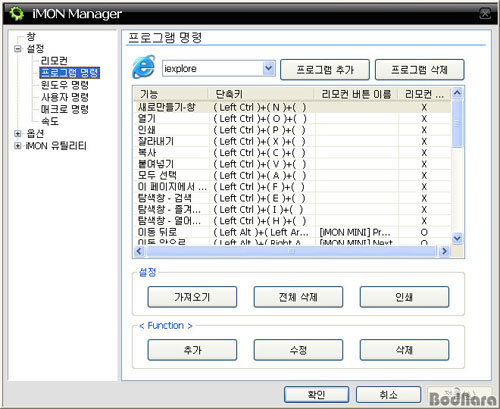This screenshot has width=500, height=409.
Task: Click the 프로그램 삭제 button
Action: point(419,70)
